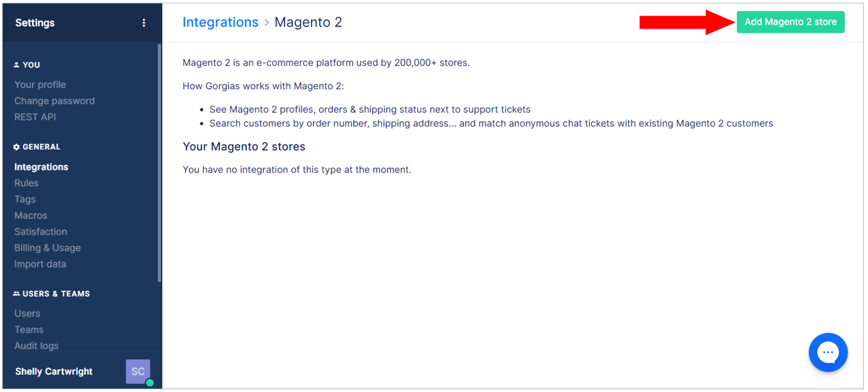Open Billing & Usage page
The image size is (868, 392).
tap(48, 248)
